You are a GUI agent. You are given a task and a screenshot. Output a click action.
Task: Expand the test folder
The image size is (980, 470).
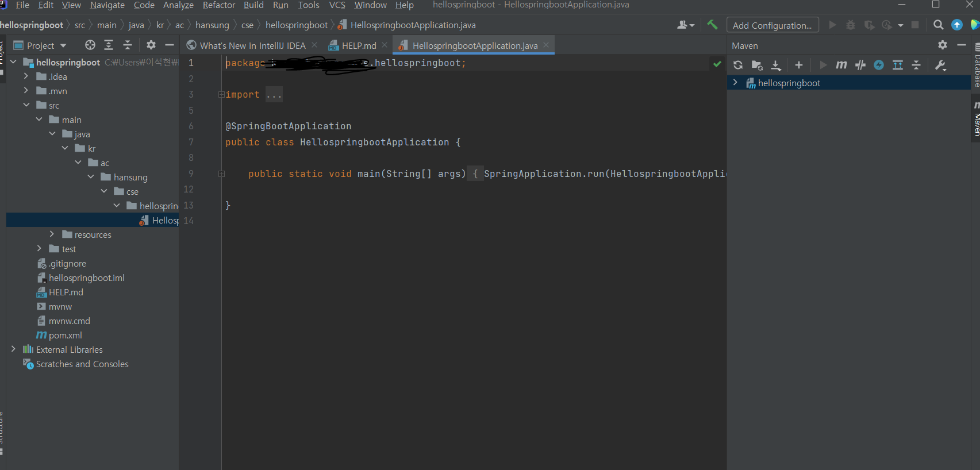click(x=39, y=248)
